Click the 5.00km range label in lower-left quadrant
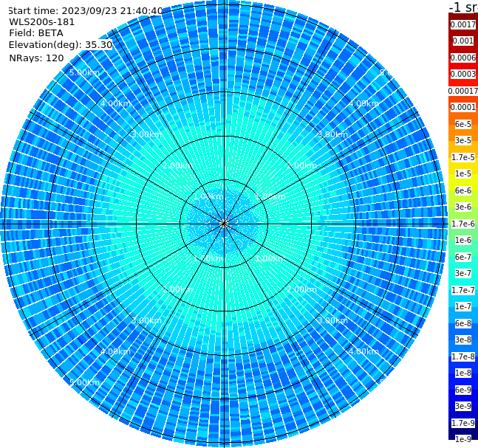Screen dimensions: 478x448 tap(84, 382)
